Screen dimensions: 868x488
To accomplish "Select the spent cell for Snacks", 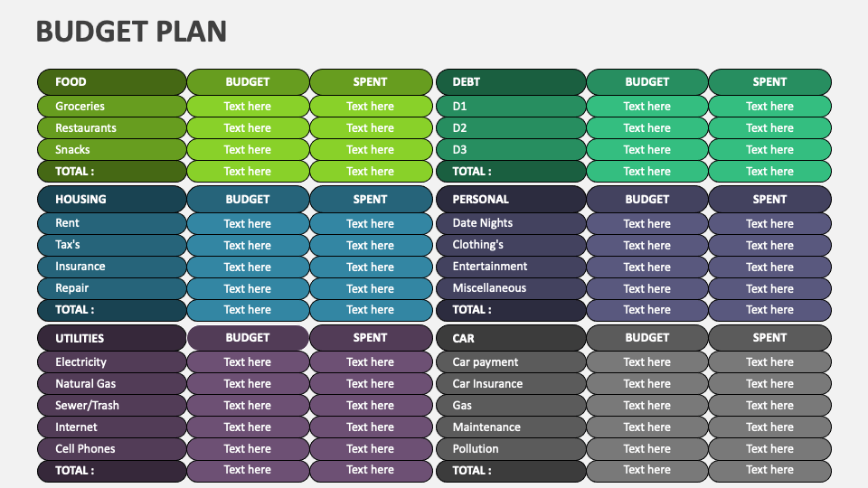I will tap(371, 150).
